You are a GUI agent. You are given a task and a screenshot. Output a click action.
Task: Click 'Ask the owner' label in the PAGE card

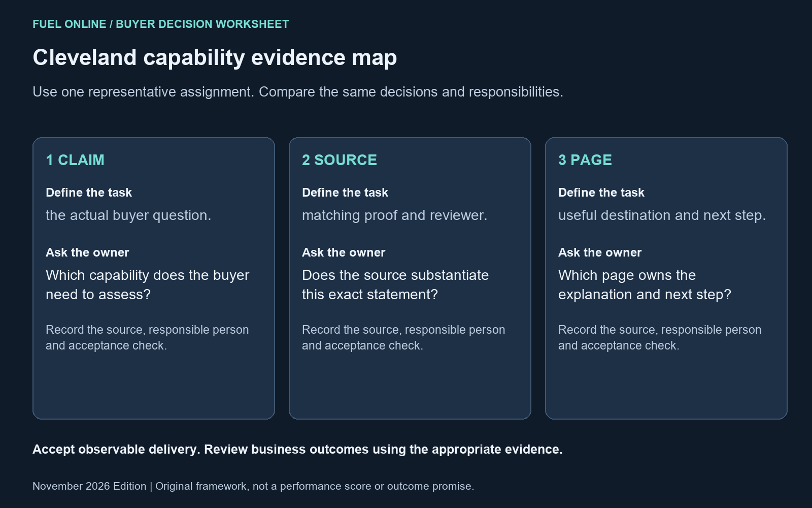coord(600,252)
